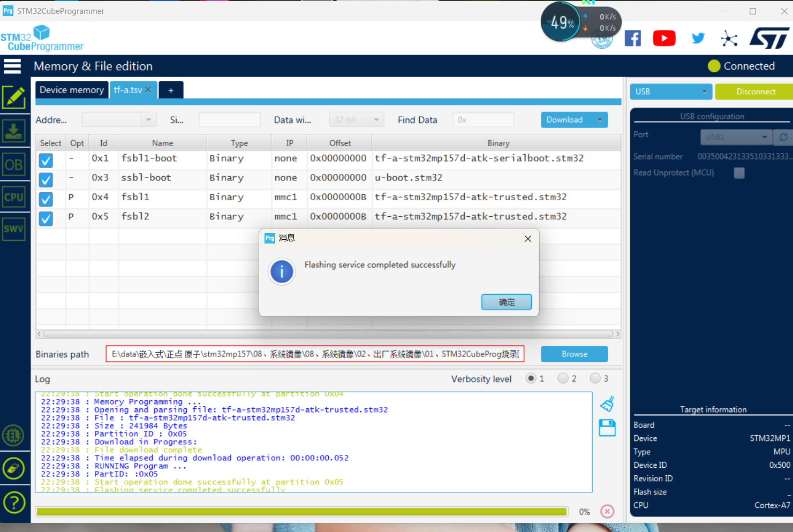Confirm the dialog with 确定
Screen dimensions: 793x532
[x=507, y=302]
